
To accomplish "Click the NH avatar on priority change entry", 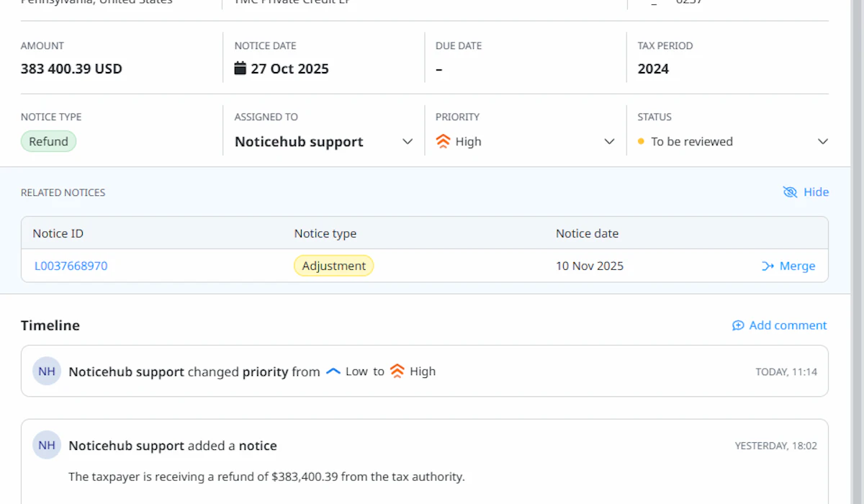I will (47, 372).
